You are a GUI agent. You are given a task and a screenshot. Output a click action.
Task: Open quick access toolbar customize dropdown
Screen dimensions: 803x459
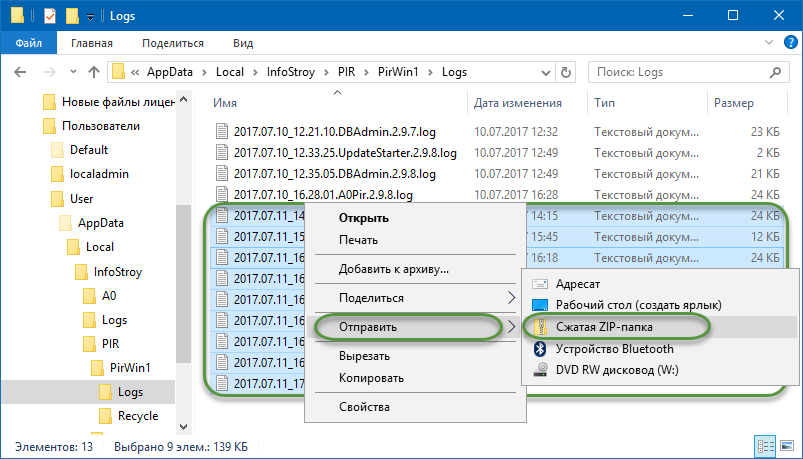tap(91, 16)
